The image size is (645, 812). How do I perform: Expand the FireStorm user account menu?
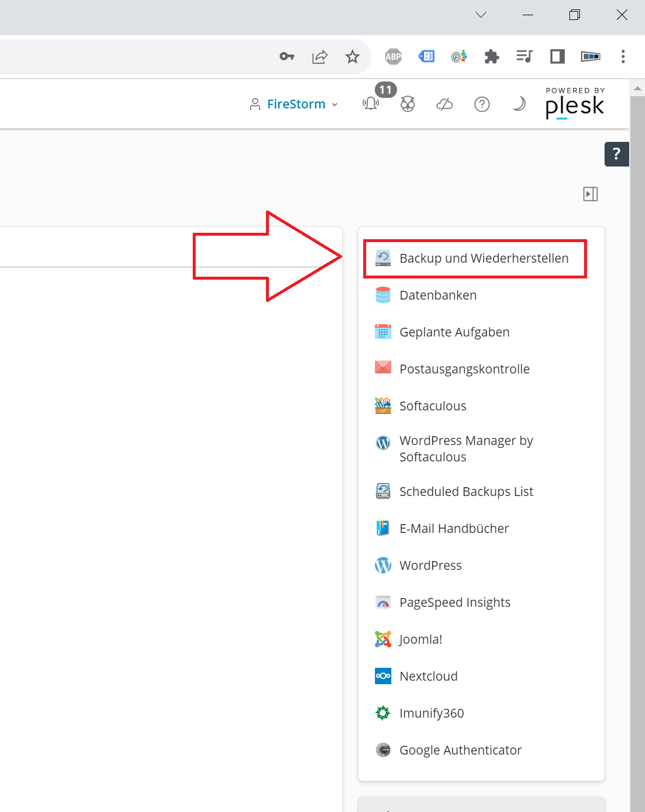[294, 104]
